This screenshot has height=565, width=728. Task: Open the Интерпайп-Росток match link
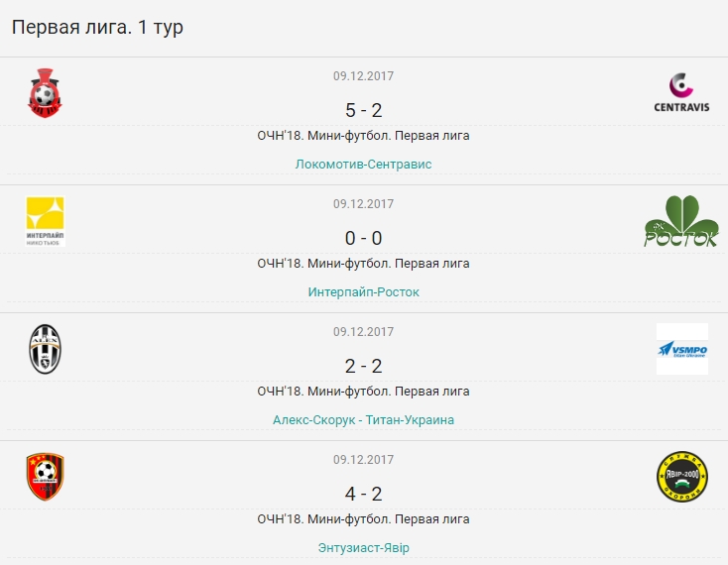click(364, 292)
